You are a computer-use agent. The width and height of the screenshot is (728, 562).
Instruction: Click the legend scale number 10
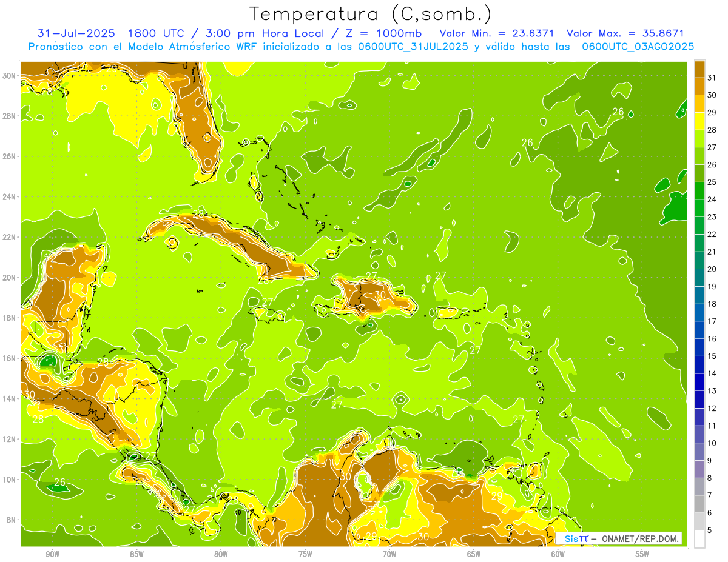pyautogui.click(x=712, y=443)
